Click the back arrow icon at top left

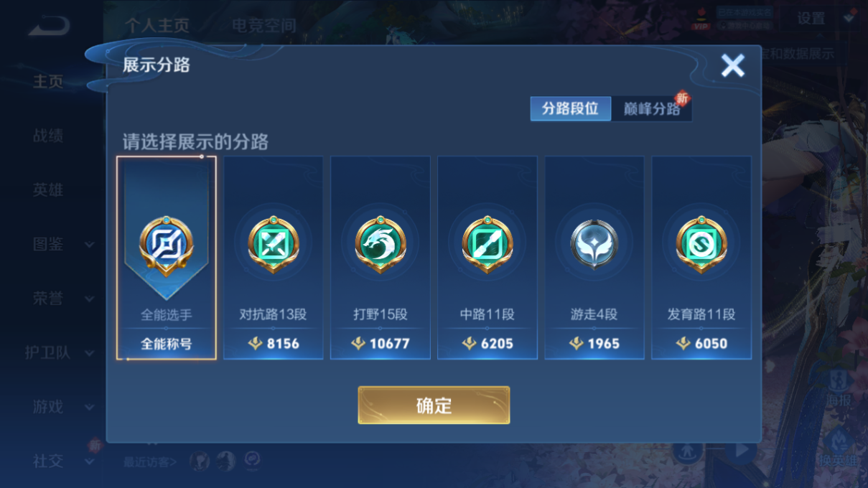click(x=49, y=26)
